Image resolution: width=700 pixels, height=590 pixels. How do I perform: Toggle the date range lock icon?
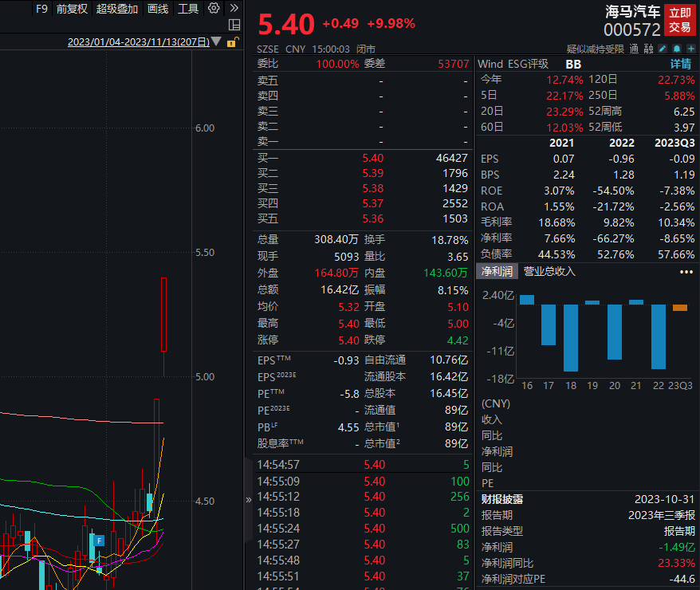(233, 42)
